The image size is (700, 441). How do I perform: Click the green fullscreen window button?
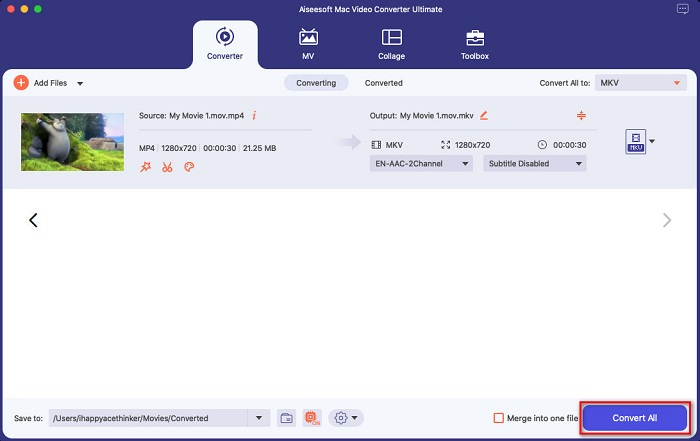38,9
